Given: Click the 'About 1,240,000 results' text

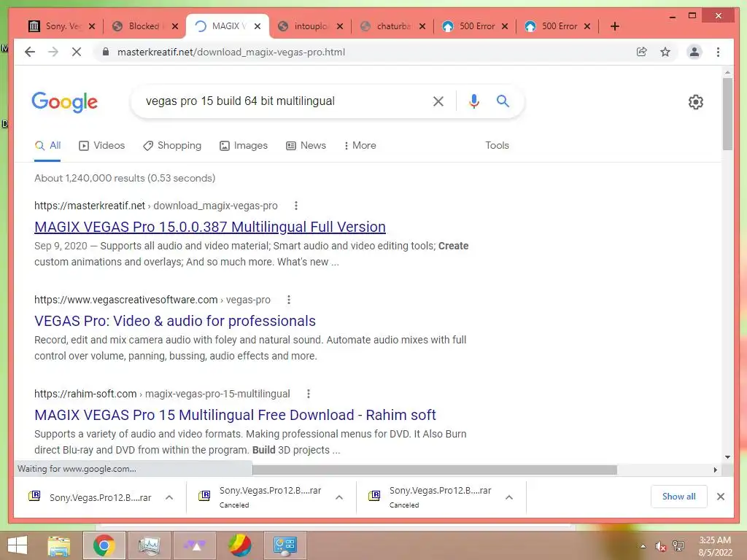Looking at the screenshot, I should 125,178.
